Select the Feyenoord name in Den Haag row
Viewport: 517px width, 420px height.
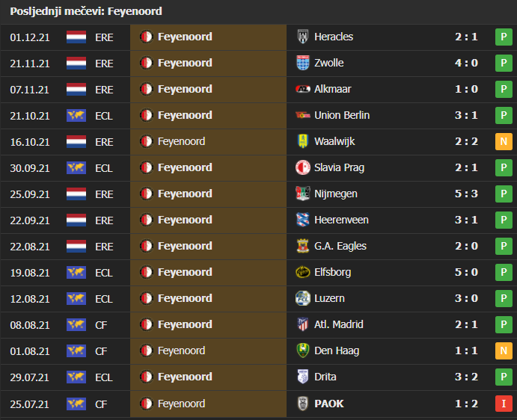click(x=181, y=350)
